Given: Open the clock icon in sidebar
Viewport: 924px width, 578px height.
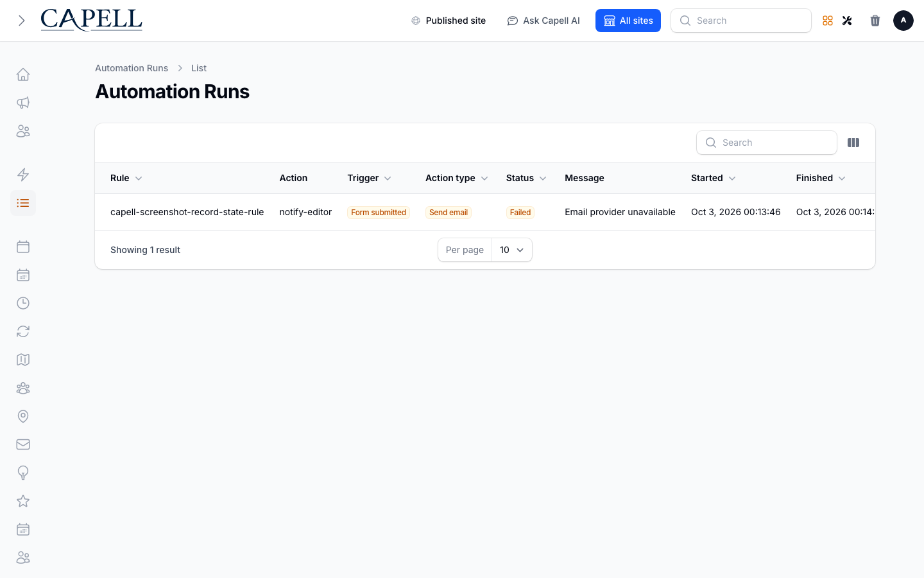Looking at the screenshot, I should tap(23, 303).
